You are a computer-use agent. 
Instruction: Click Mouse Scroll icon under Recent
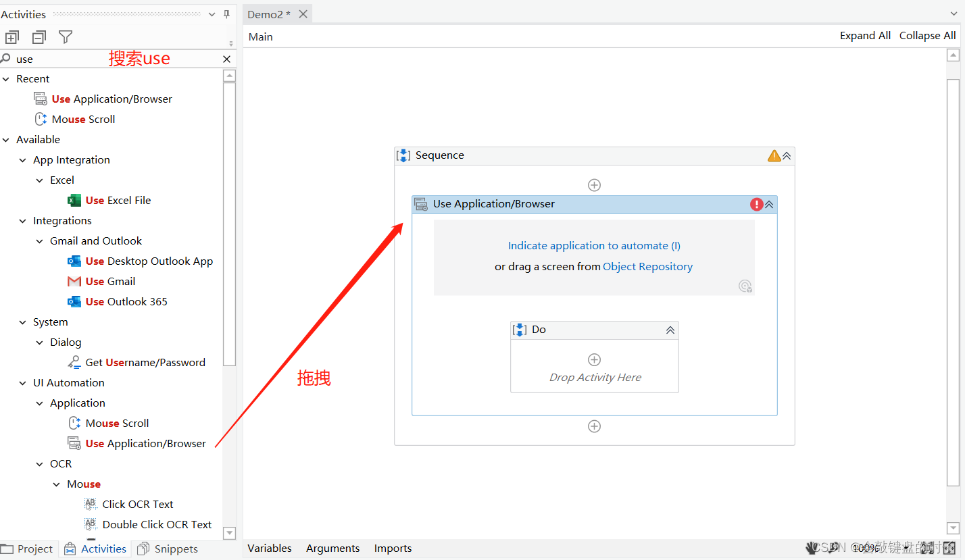[x=41, y=120]
